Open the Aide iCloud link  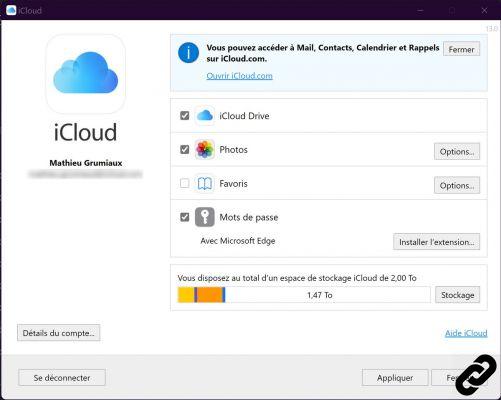[x=466, y=333]
